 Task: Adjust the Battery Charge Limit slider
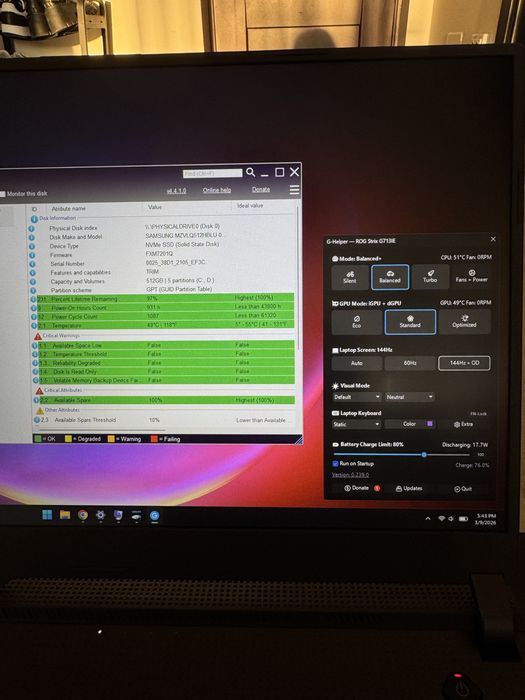[x=402, y=454]
